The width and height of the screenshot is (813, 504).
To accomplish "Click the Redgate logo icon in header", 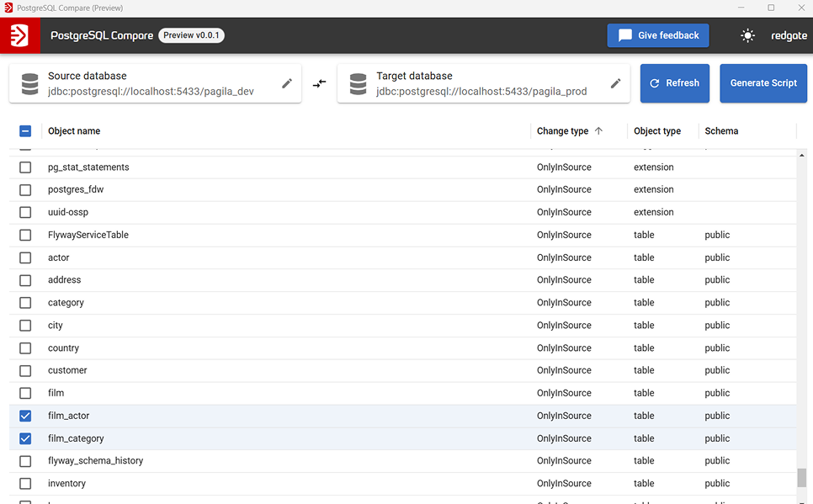I will click(x=19, y=35).
